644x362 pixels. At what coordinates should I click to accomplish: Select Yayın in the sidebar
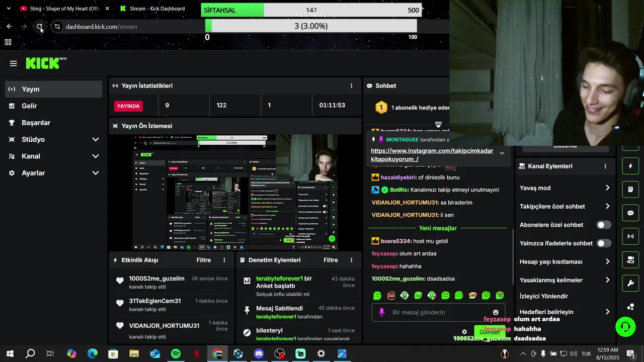pyautogui.click(x=53, y=89)
